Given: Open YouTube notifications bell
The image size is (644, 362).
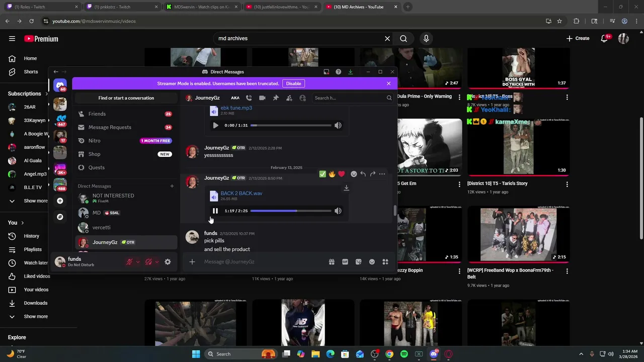Looking at the screenshot, I should [604, 38].
